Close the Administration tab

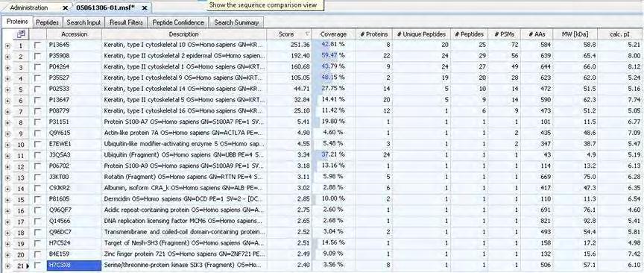click(x=66, y=7)
